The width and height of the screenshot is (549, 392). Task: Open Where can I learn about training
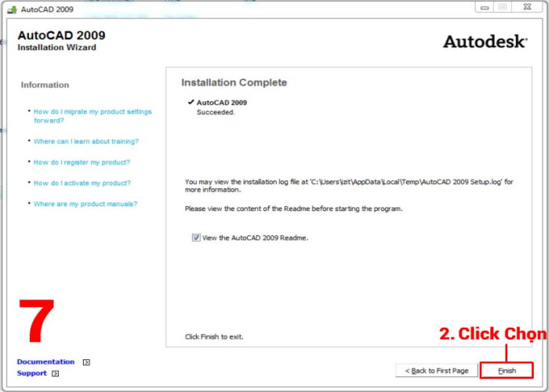click(86, 141)
